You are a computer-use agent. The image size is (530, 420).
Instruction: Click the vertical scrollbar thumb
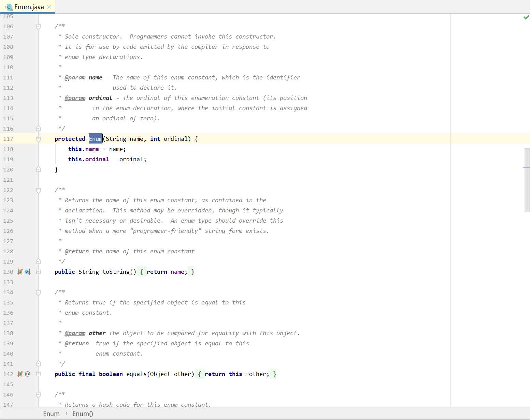(527, 180)
